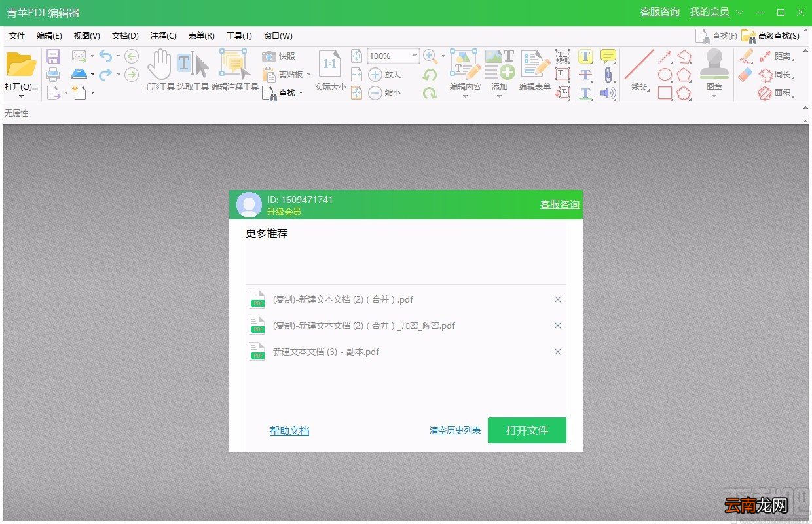Click the Undo arrow icon

[x=105, y=56]
